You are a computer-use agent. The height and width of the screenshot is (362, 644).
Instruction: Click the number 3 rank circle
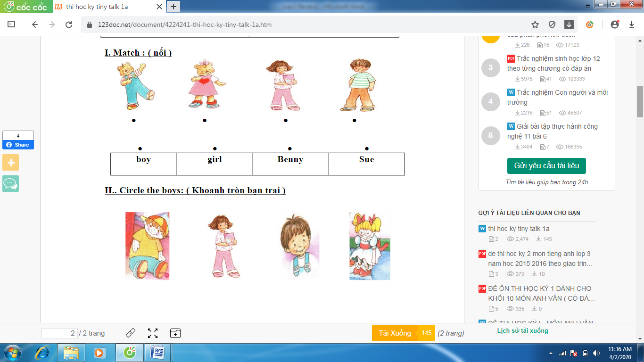click(490, 68)
